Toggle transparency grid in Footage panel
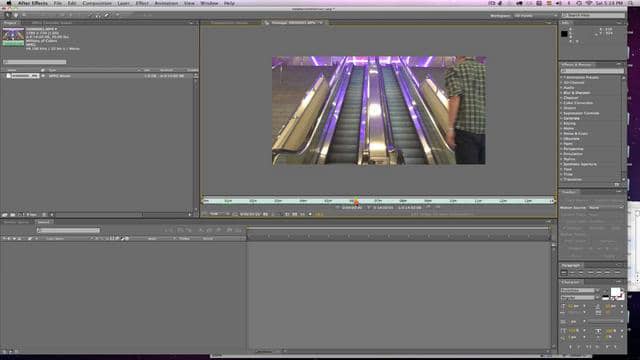Screen dimensions: 640x360 (294, 214)
